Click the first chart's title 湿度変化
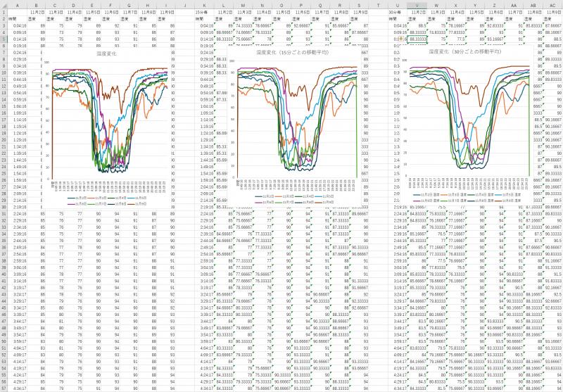The width and height of the screenshot is (563, 392). (109, 53)
